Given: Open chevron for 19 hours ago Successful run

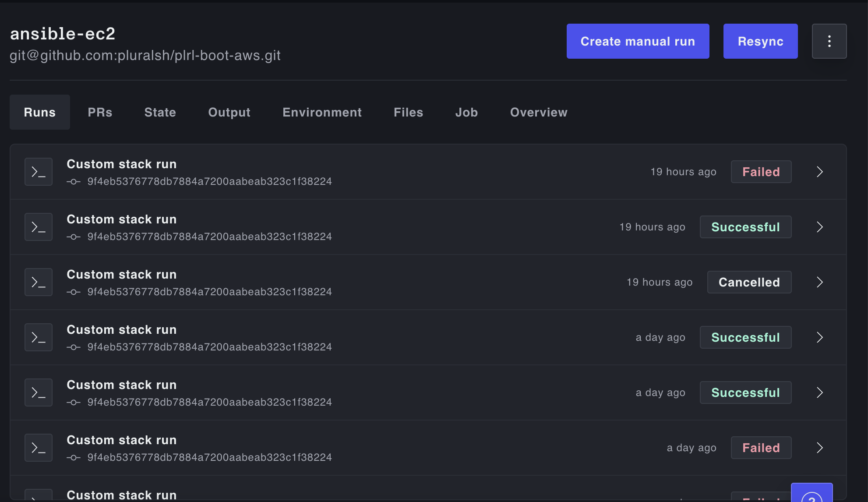Looking at the screenshot, I should coord(819,227).
